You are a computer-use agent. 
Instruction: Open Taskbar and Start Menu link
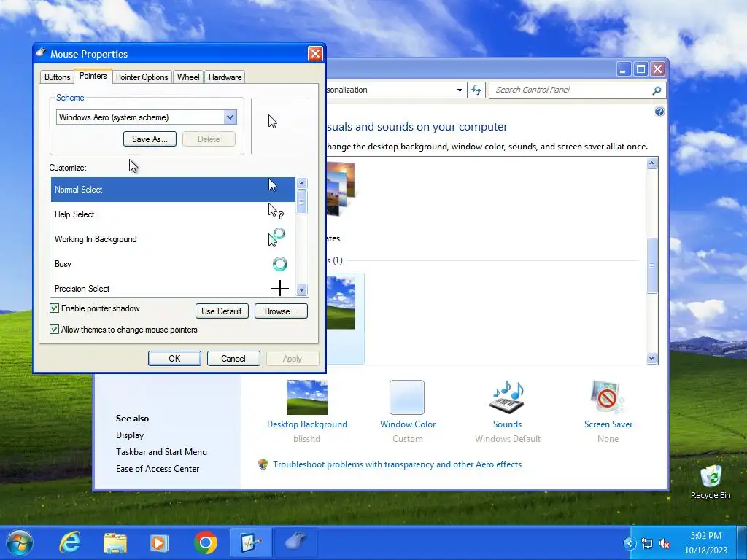[161, 452]
